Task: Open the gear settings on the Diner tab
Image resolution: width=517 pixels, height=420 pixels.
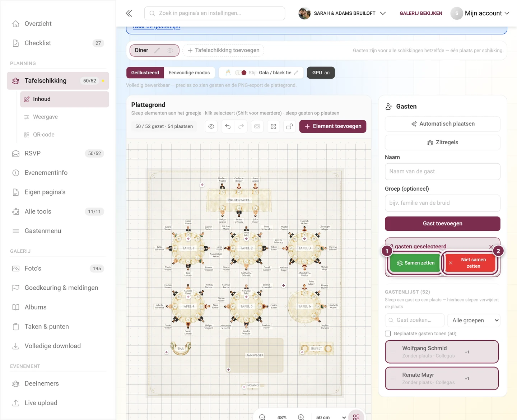Action: tap(170, 51)
